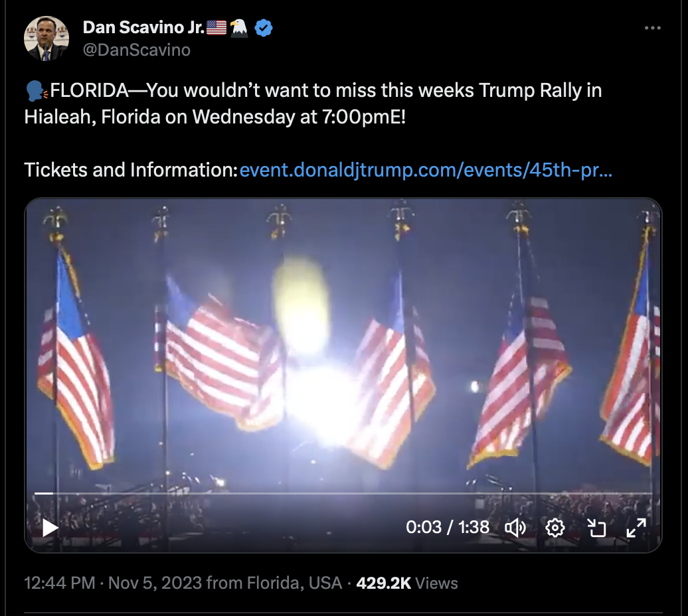
Task: Click the eagle emoji by name
Action: [239, 28]
